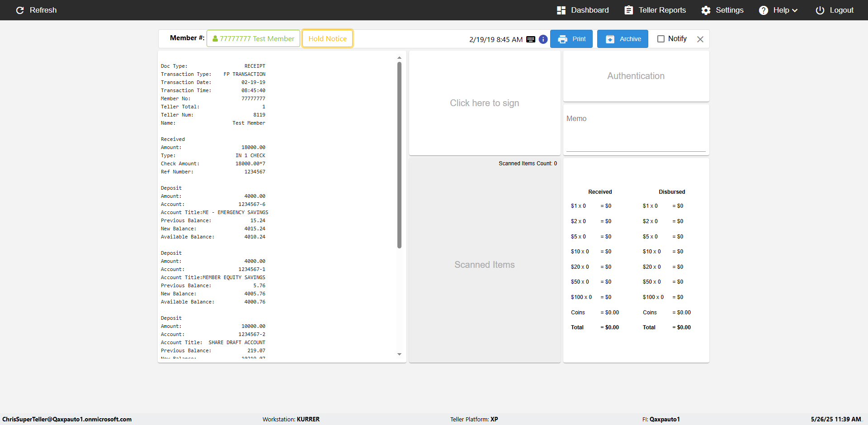Click the receipt scrollbar thumb
This screenshot has height=425, width=868.
(399, 155)
